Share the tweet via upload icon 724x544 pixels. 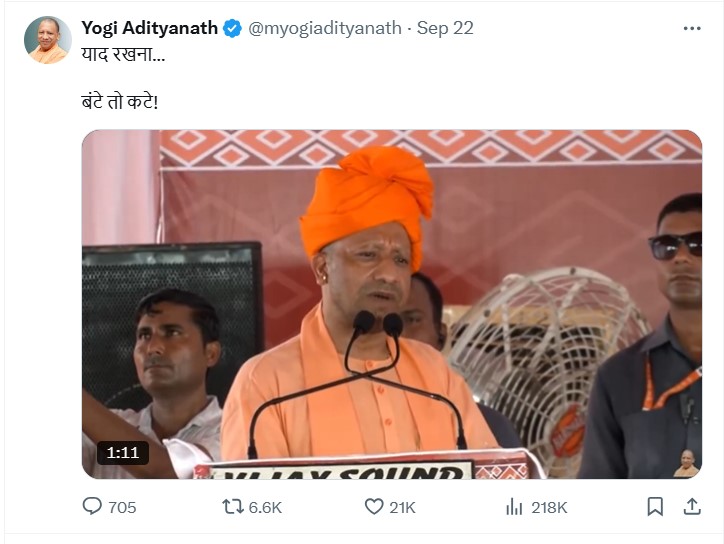[x=692, y=507]
